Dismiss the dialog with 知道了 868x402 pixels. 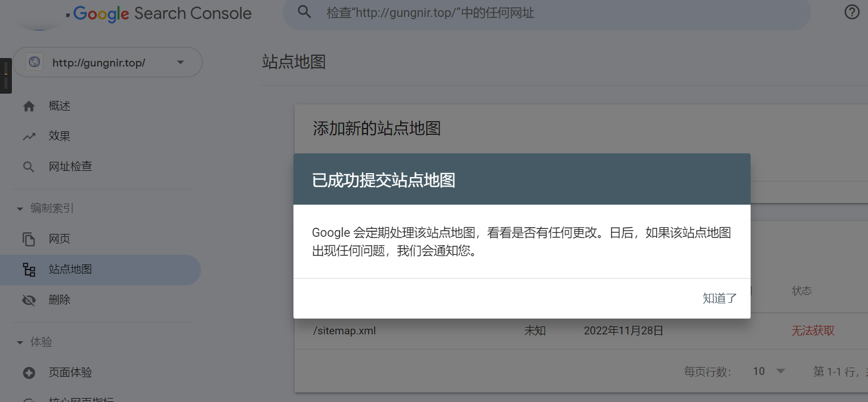(x=720, y=298)
